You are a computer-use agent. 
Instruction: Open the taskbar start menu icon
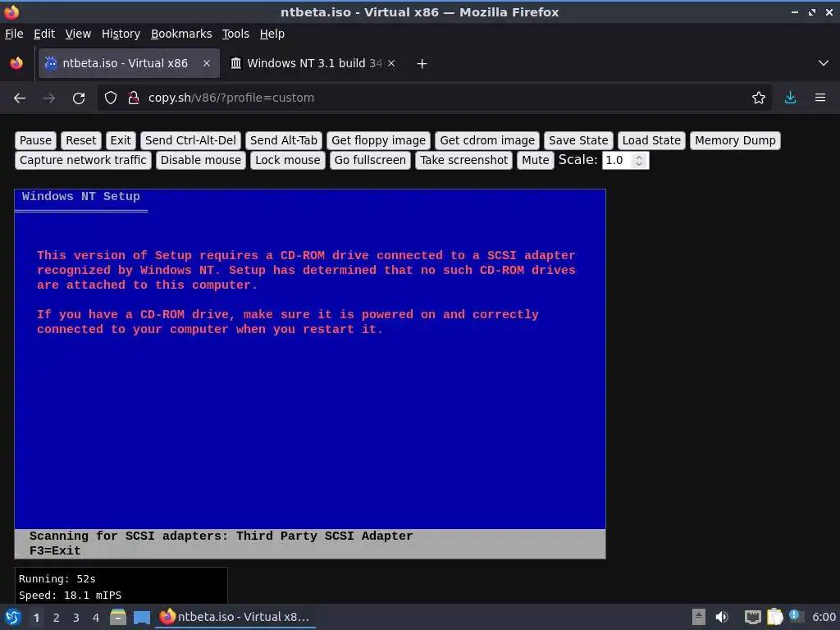pos(13,617)
